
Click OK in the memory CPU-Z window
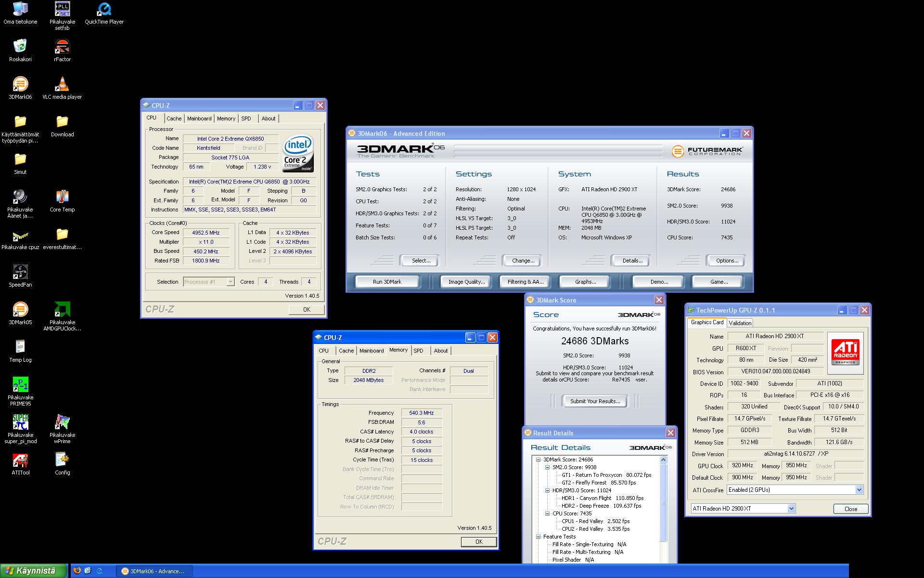tap(479, 542)
